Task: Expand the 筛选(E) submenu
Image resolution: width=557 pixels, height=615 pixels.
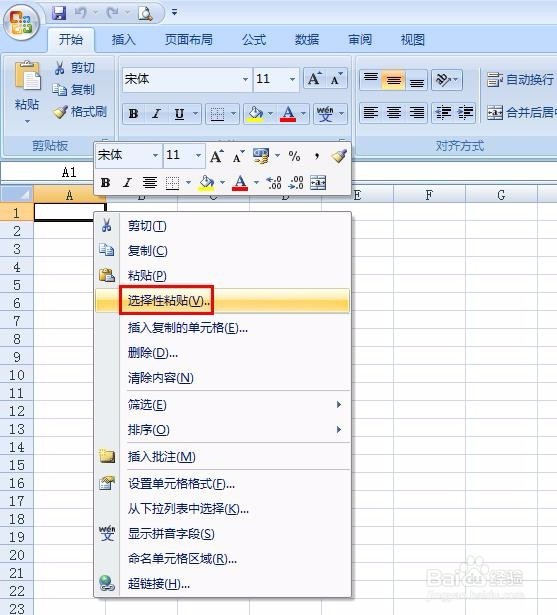Action: tap(222, 404)
